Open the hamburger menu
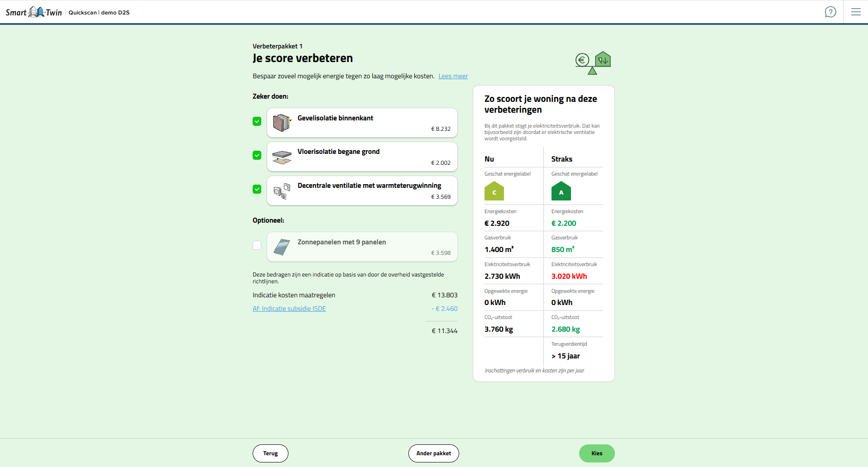The width and height of the screenshot is (868, 467). [x=855, y=12]
